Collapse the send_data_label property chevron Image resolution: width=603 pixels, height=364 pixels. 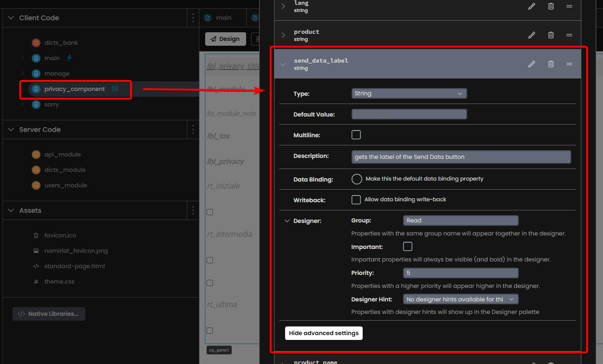(283, 64)
